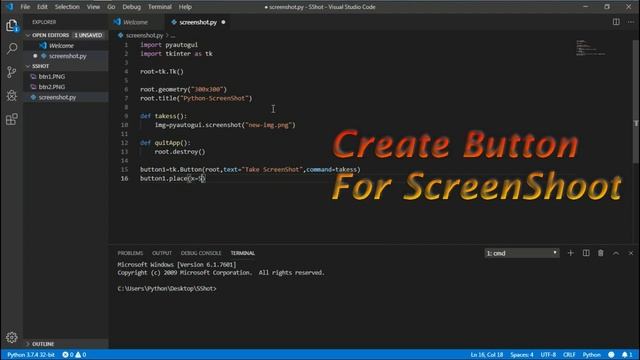Open the Source Control view
This screenshot has width=640, height=360.
(12, 72)
